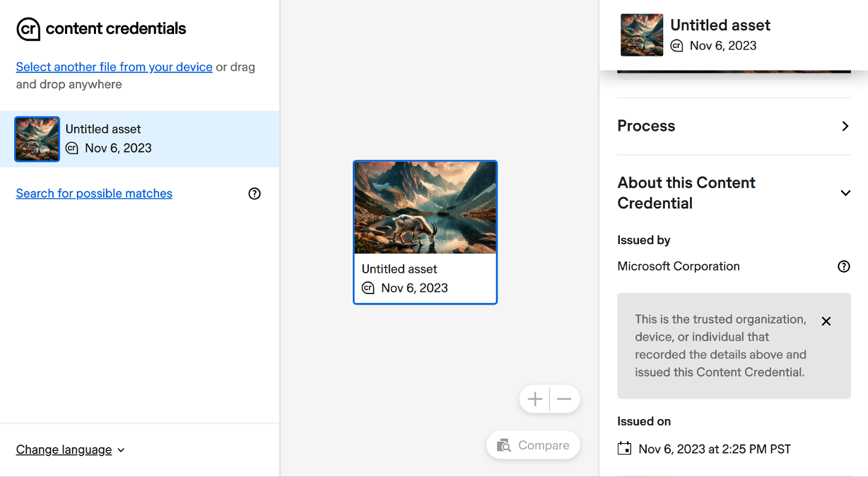Click the thumbnail in right panel header
The height and width of the screenshot is (477, 868).
click(641, 35)
